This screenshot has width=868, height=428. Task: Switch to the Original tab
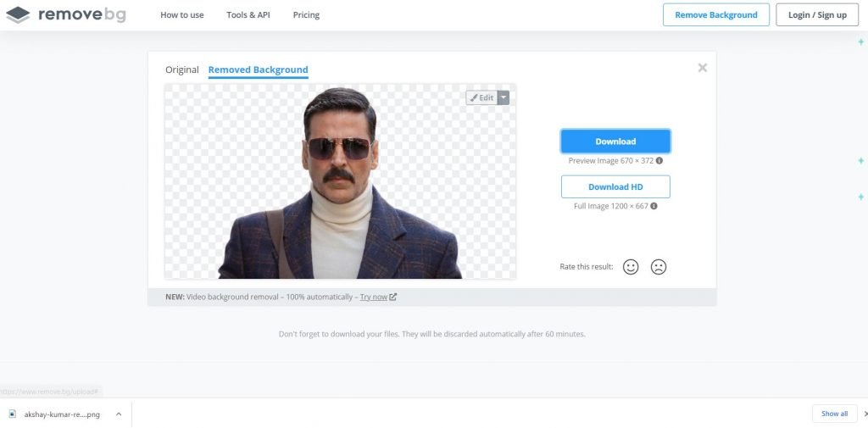tap(182, 69)
